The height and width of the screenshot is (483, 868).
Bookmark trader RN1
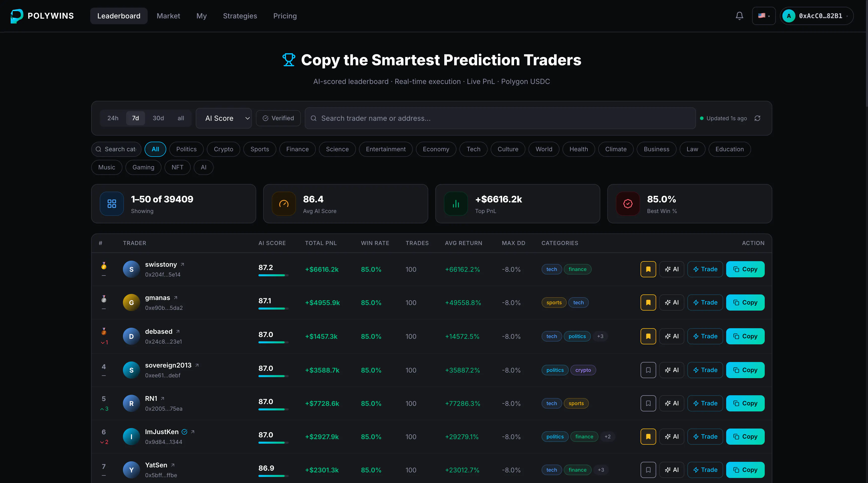(x=648, y=403)
